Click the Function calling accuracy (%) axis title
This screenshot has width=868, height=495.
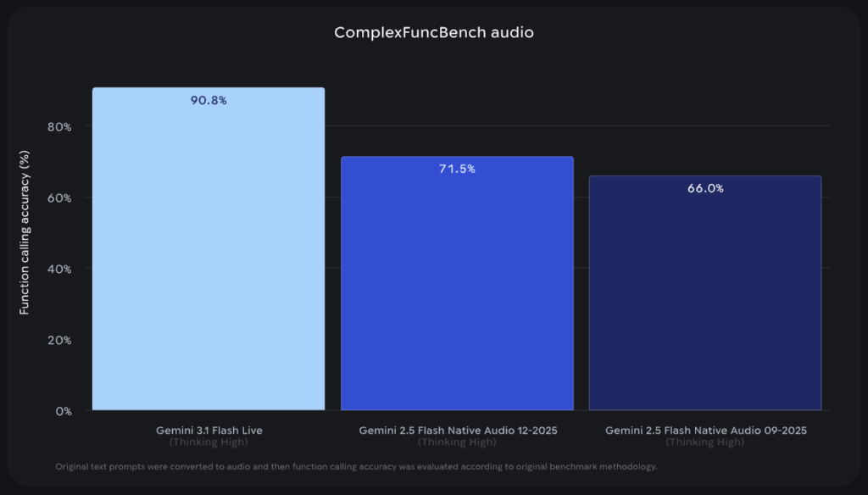click(x=25, y=232)
